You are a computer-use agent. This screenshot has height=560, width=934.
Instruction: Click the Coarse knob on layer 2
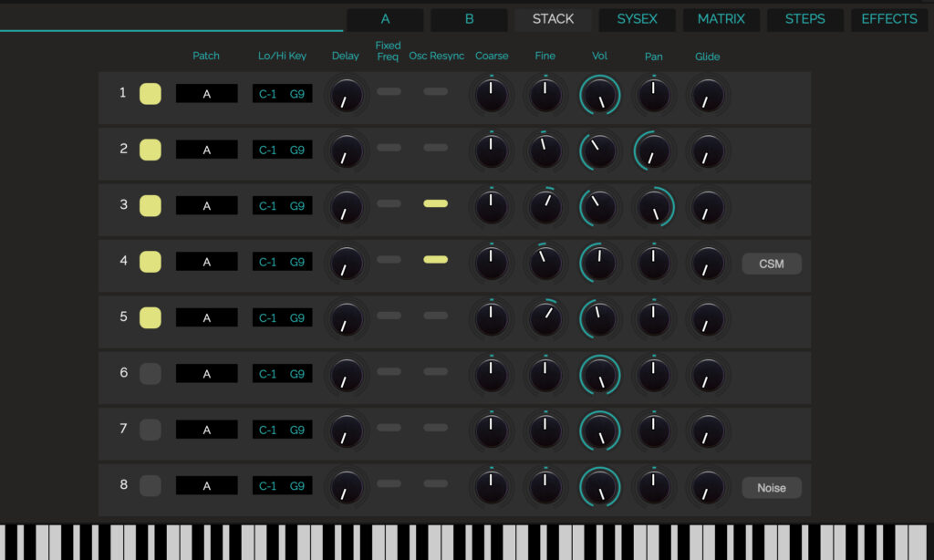(x=491, y=151)
